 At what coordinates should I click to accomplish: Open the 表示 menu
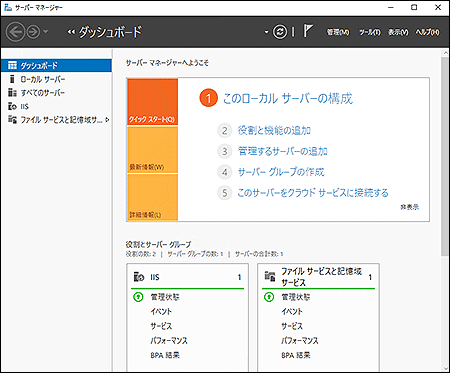[x=398, y=32]
